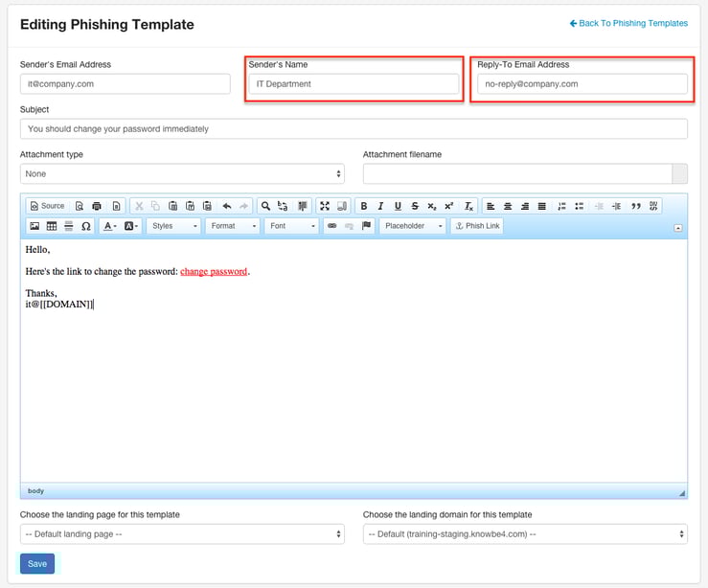Image resolution: width=708 pixels, height=588 pixels.
Task: Toggle Bold formatting
Action: pos(364,206)
